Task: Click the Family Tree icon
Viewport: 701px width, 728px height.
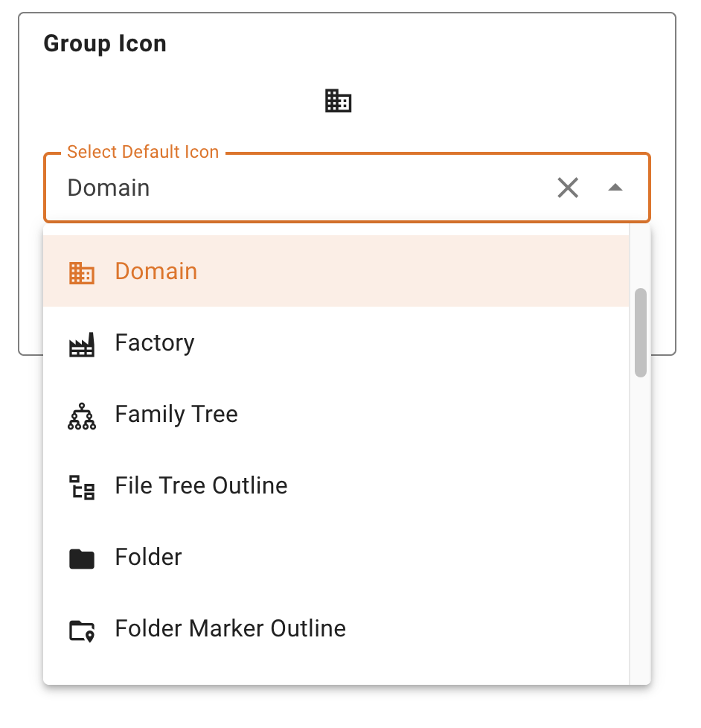Action: [x=82, y=416]
